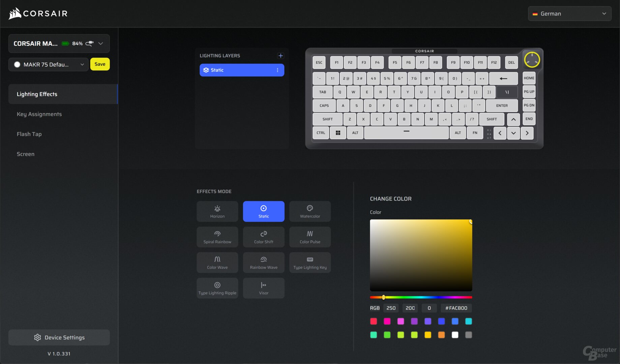Select the CAPS key on preview

[x=324, y=105]
